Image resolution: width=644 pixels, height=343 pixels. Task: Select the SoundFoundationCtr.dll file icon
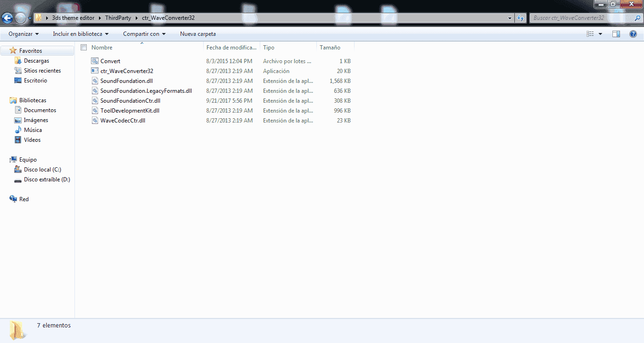(95, 101)
